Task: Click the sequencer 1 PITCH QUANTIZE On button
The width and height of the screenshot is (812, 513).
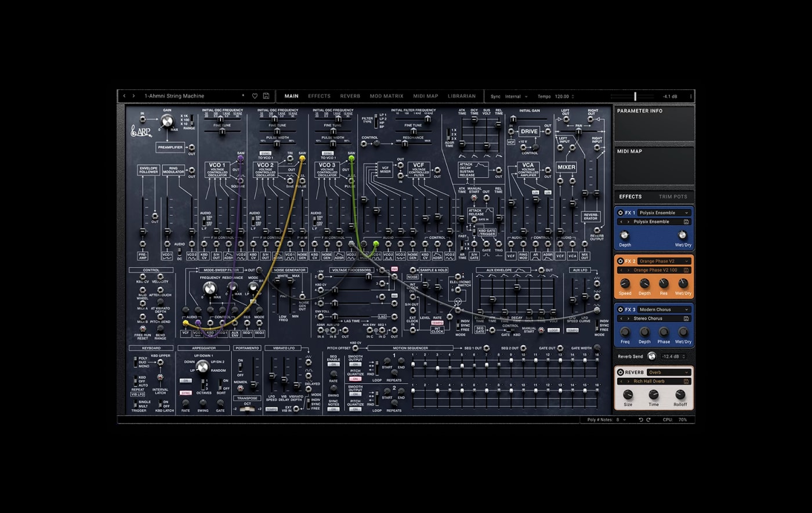Action: [356, 379]
